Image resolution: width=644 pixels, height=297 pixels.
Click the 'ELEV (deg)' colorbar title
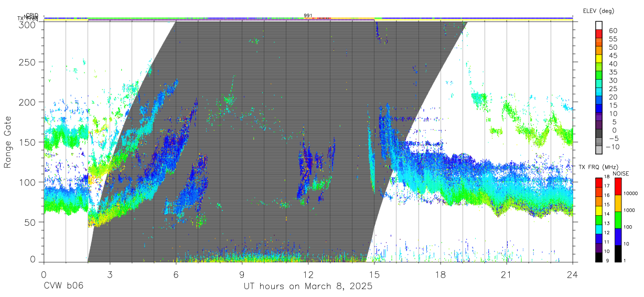(598, 10)
